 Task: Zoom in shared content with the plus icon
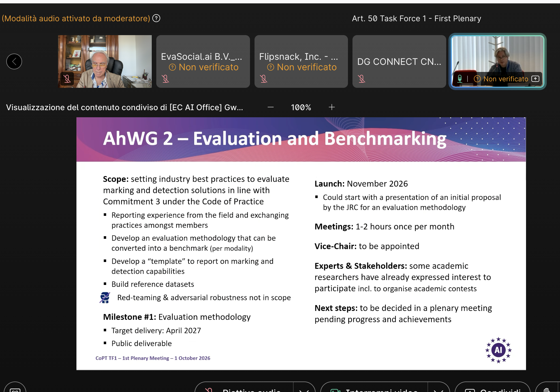pyautogui.click(x=332, y=107)
